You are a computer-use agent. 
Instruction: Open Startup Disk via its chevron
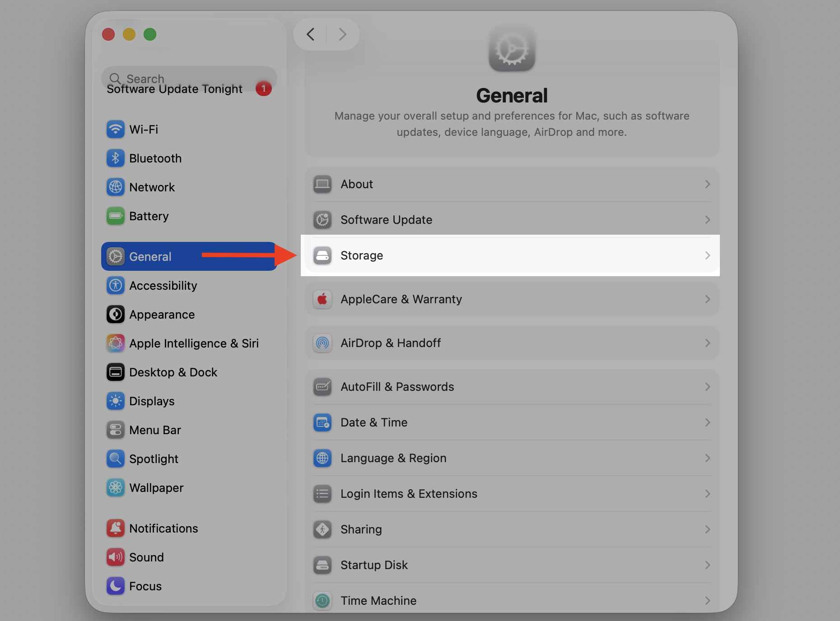click(708, 565)
